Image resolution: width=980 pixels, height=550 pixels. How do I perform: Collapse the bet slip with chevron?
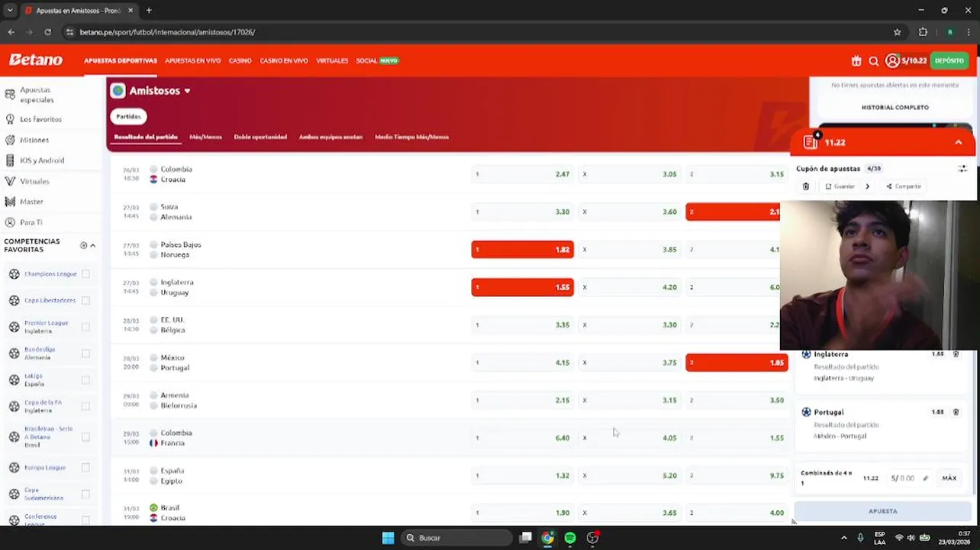click(959, 142)
